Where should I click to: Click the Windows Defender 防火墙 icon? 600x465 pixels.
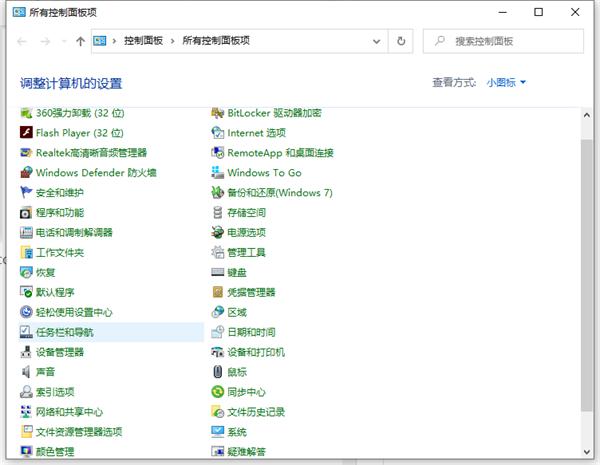(27, 172)
